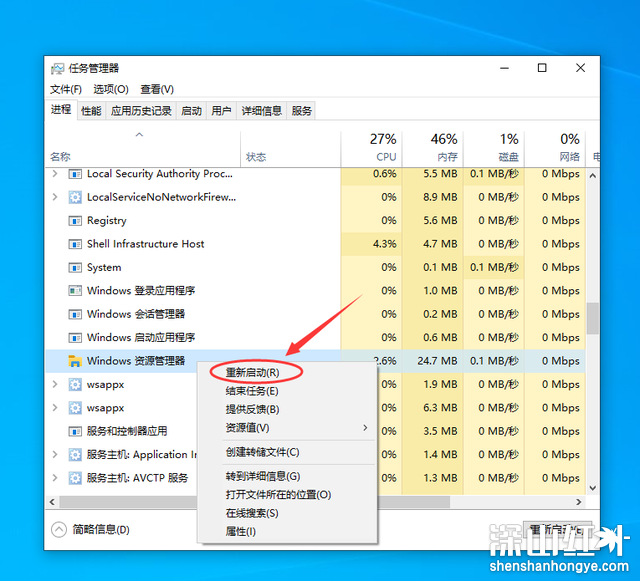The height and width of the screenshot is (581, 640).
Task: Click the 简略信息(D) link
Action: point(101,530)
